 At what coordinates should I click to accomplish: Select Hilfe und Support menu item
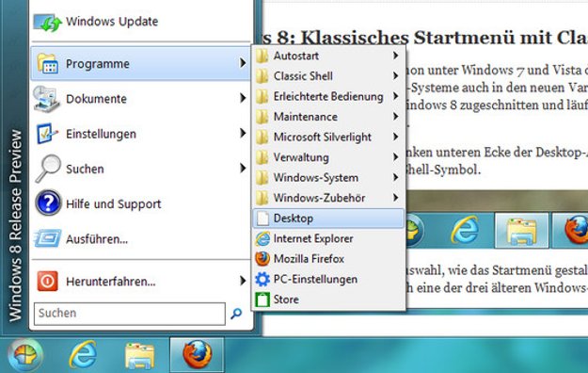click(x=140, y=203)
